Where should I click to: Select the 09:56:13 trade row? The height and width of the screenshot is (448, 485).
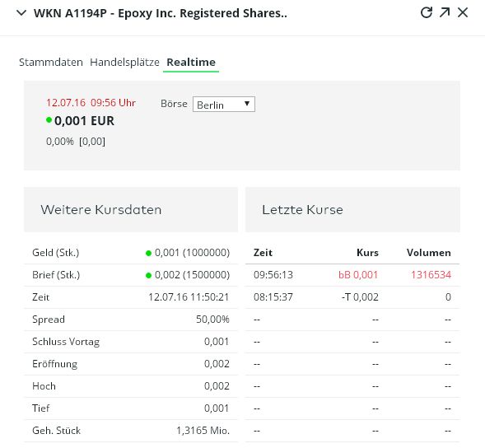tap(352, 275)
